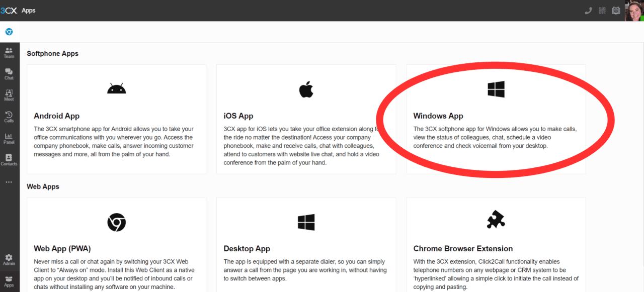Open the Team sidebar section
The width and height of the screenshot is (644, 292).
(x=9, y=53)
